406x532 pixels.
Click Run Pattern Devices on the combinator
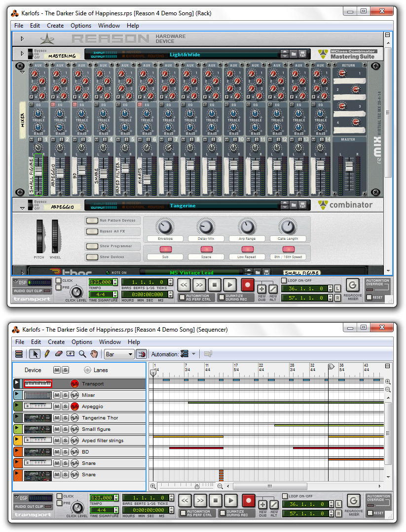[x=91, y=221]
